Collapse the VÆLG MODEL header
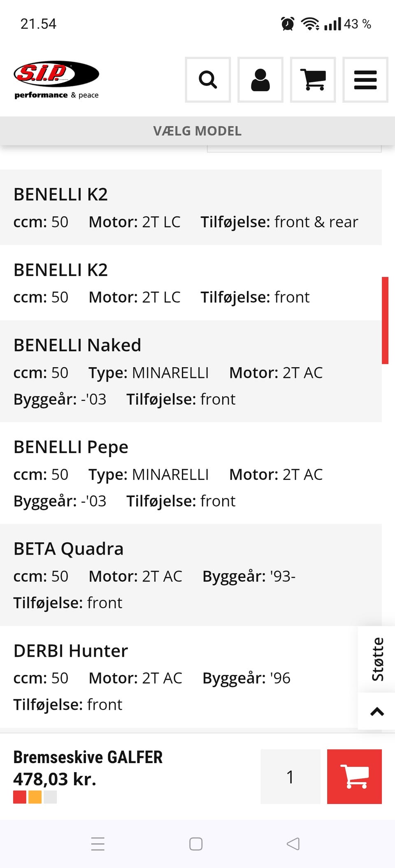The height and width of the screenshot is (868, 395). pyautogui.click(x=197, y=131)
